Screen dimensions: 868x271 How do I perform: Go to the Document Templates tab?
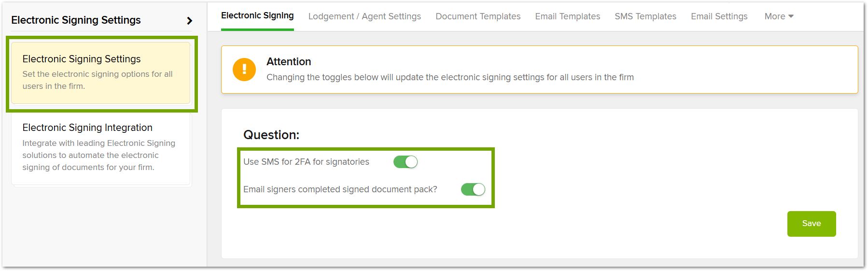(x=478, y=16)
